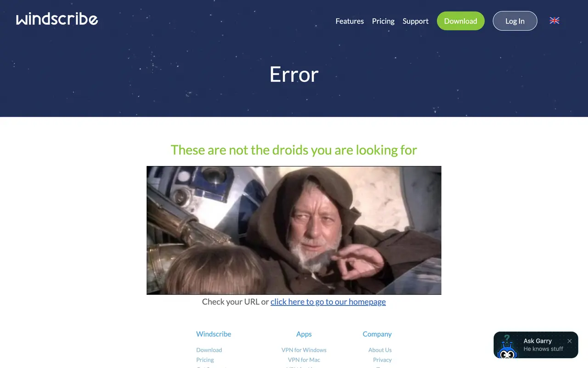Click the 'These are not the droids' heading
The height and width of the screenshot is (368, 588).
point(294,150)
